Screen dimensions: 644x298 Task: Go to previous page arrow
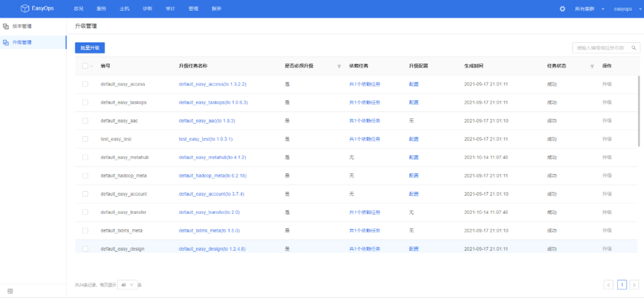coord(608,285)
